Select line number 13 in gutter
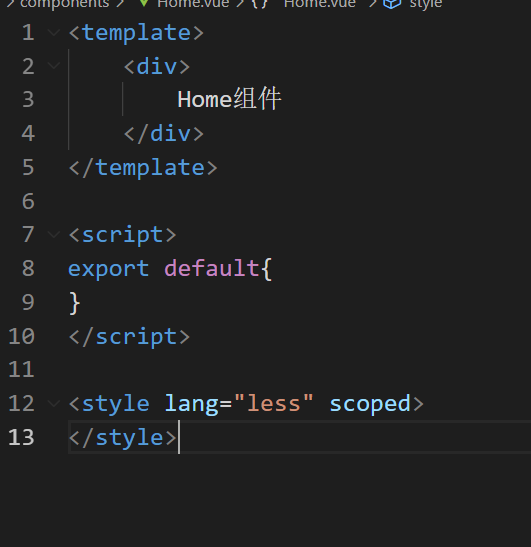531x547 pixels. (21, 437)
